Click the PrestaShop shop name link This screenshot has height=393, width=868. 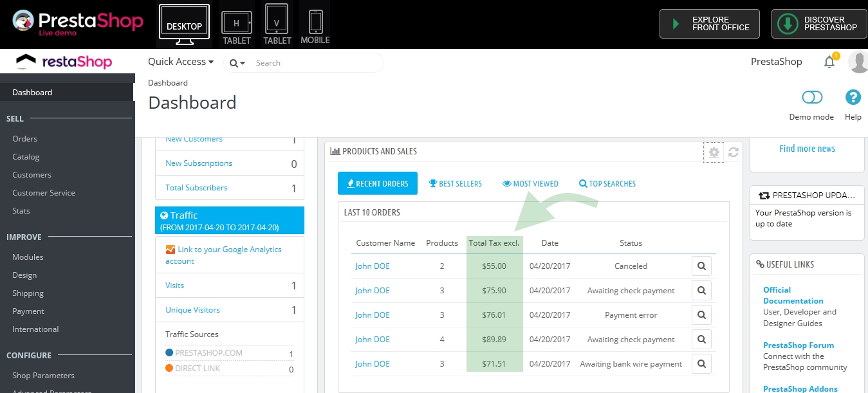pyautogui.click(x=777, y=62)
